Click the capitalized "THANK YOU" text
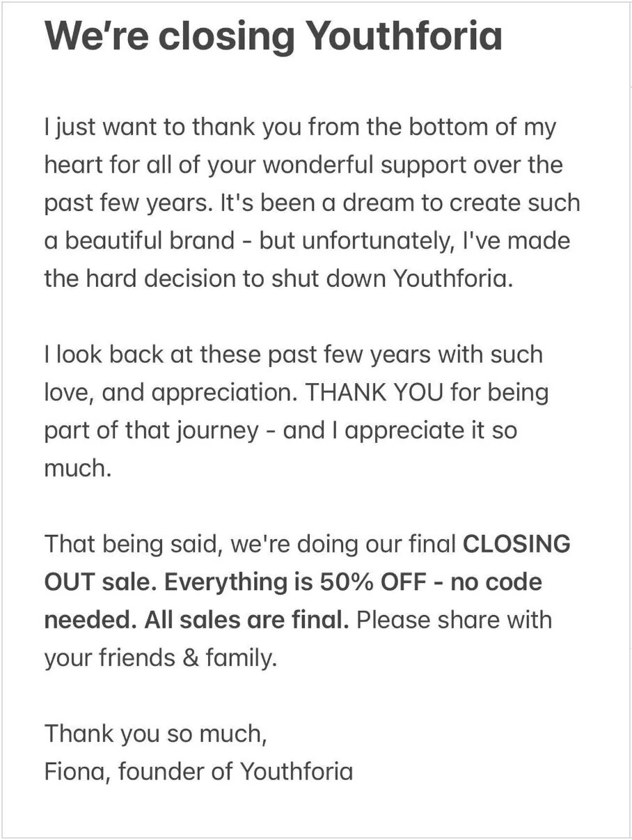Image resolution: width=632 pixels, height=840 pixels. pyautogui.click(x=374, y=393)
